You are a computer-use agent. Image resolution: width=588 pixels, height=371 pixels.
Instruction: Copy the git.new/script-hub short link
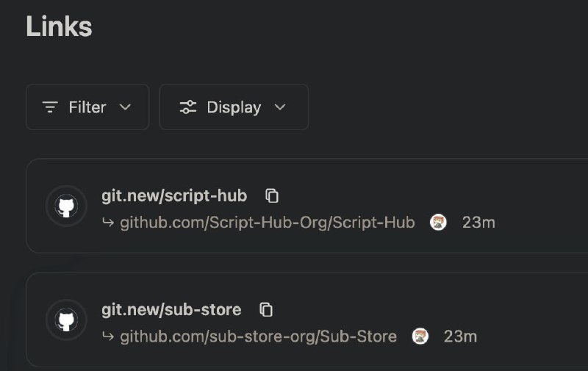[272, 195]
